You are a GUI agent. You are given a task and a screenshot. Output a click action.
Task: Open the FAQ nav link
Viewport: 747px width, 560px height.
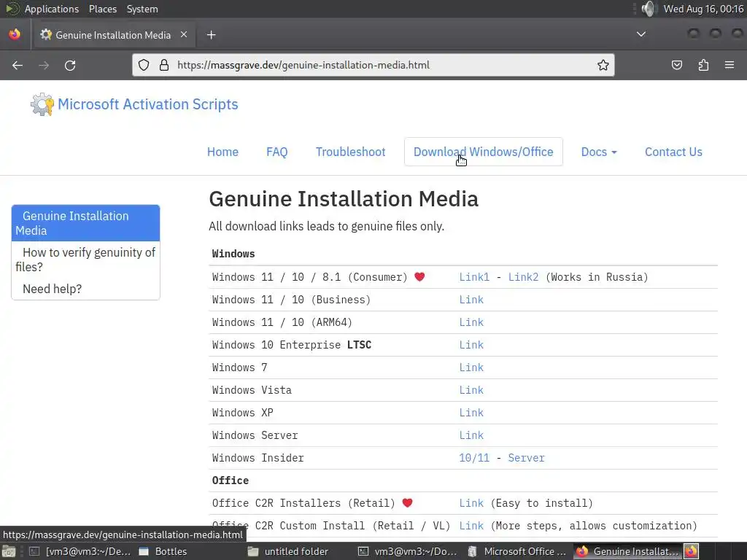tap(276, 152)
